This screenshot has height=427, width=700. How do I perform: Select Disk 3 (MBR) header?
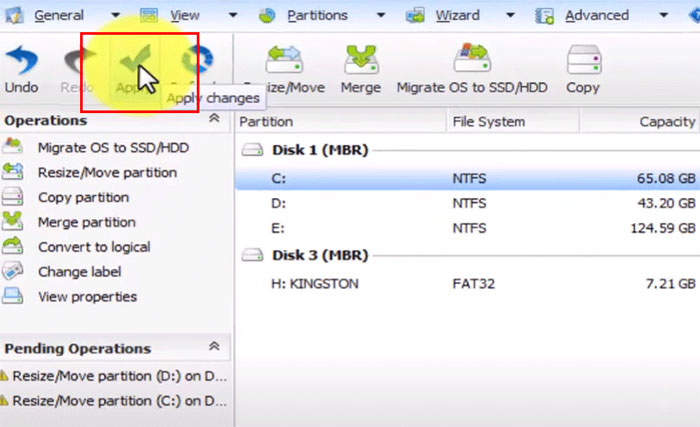pos(320,255)
